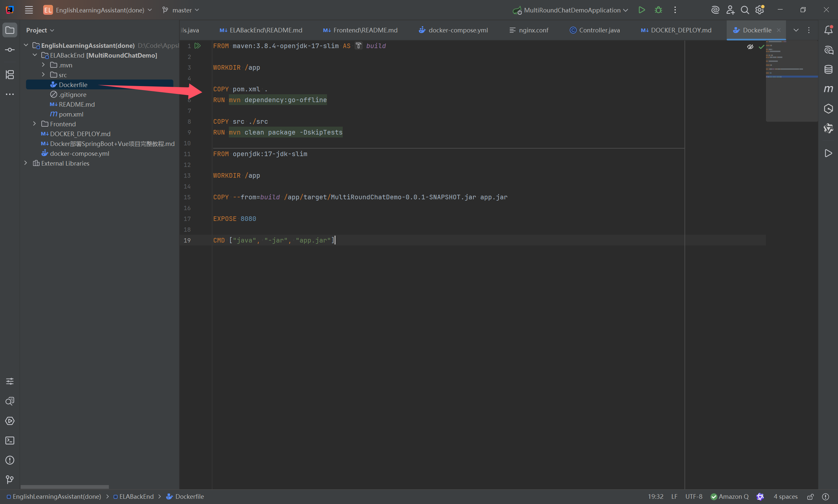The width and height of the screenshot is (838, 504).
Task: Open the star-shaped AI icon in status bar
Action: coord(760,496)
